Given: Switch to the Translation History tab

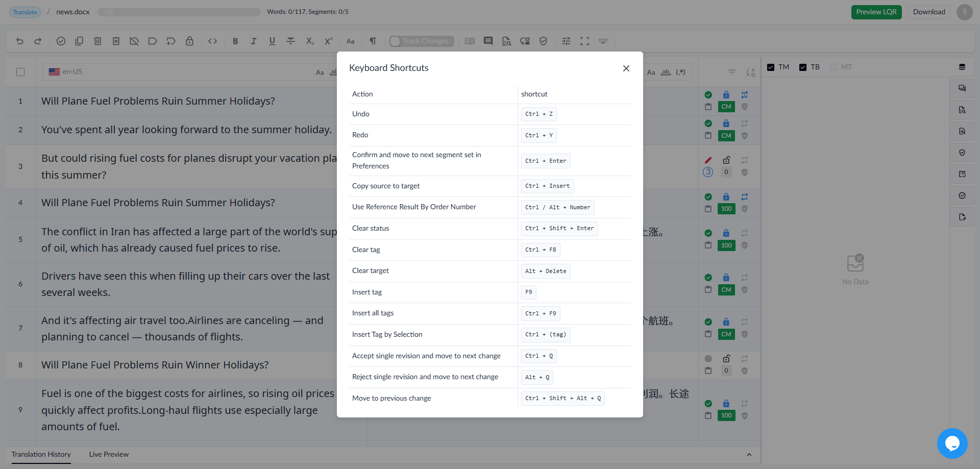Looking at the screenshot, I should point(41,455).
